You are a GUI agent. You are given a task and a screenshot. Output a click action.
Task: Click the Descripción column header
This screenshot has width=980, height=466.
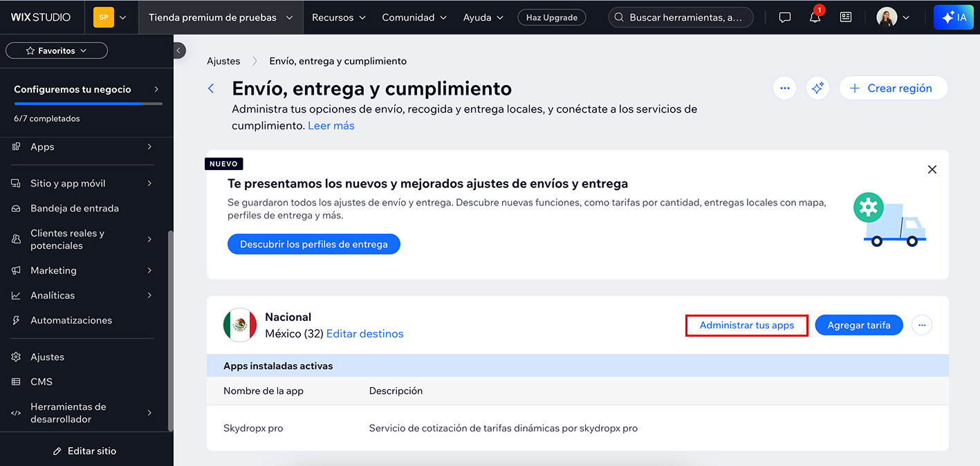[x=396, y=391]
